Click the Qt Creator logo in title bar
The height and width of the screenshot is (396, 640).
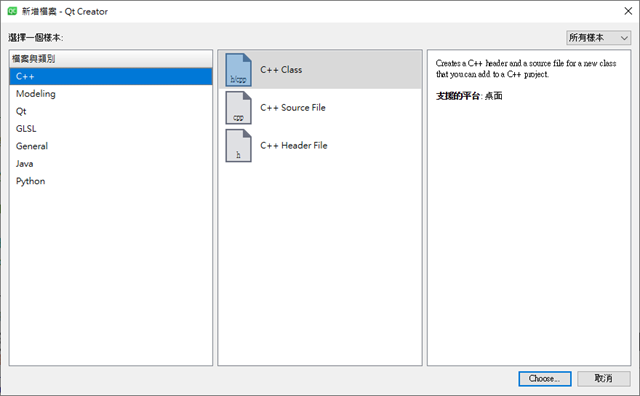(12, 11)
